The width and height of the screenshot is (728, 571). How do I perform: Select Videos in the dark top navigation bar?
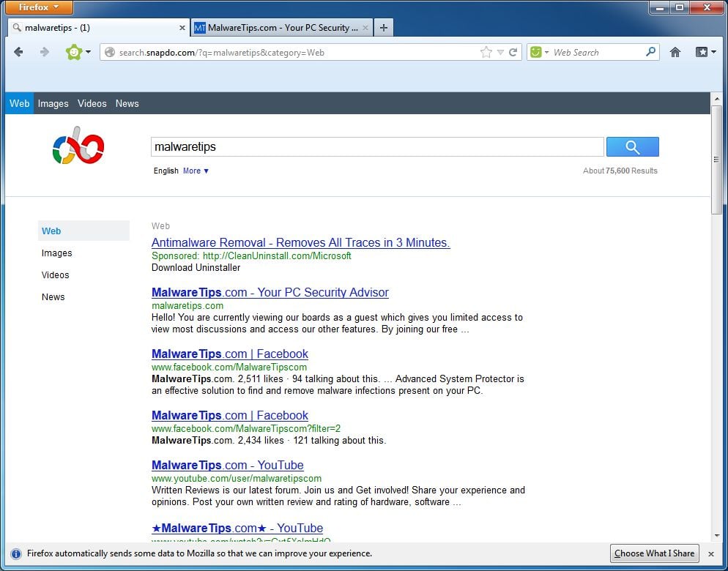pos(92,103)
